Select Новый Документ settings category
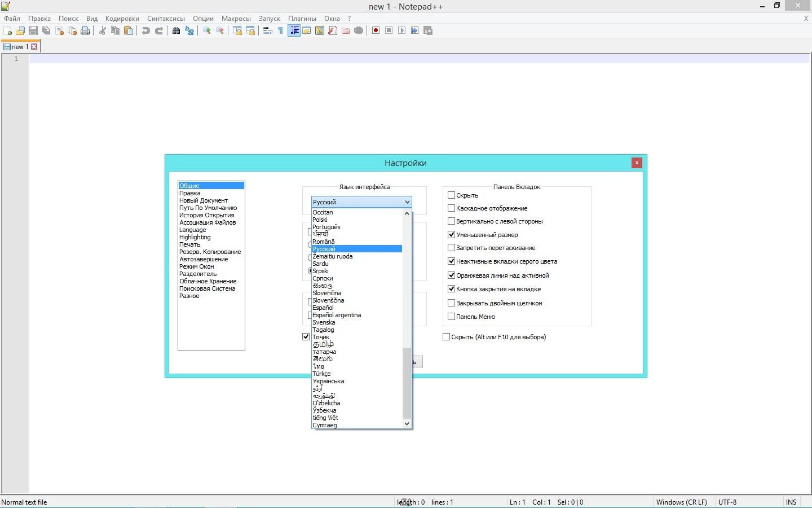Screen dimensions: 812x508 (x=211, y=200)
